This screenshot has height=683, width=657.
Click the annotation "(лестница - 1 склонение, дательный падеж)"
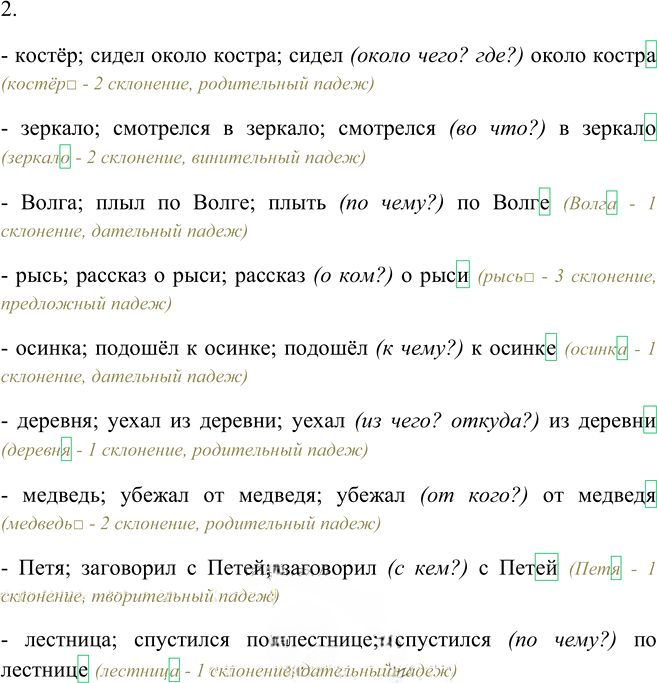276,671
